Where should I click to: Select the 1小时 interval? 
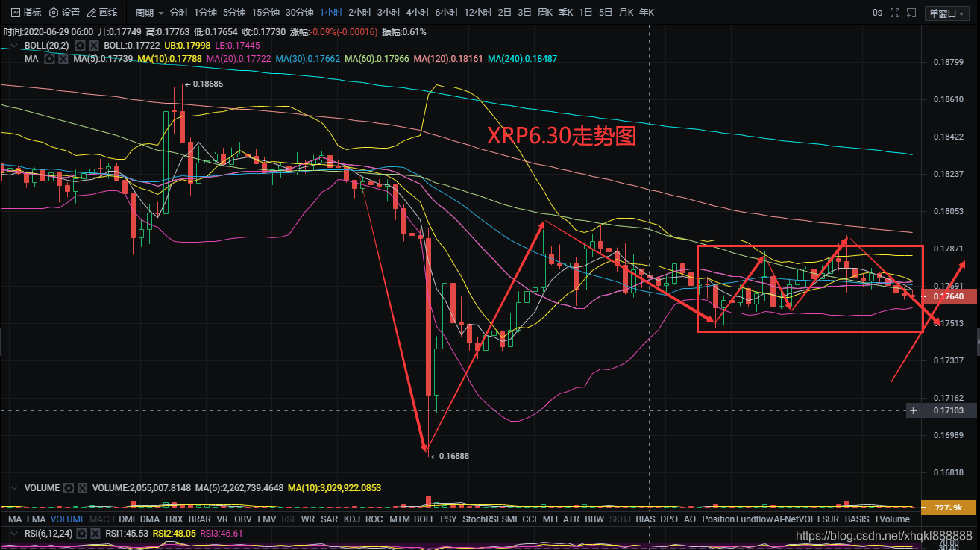pyautogui.click(x=330, y=13)
